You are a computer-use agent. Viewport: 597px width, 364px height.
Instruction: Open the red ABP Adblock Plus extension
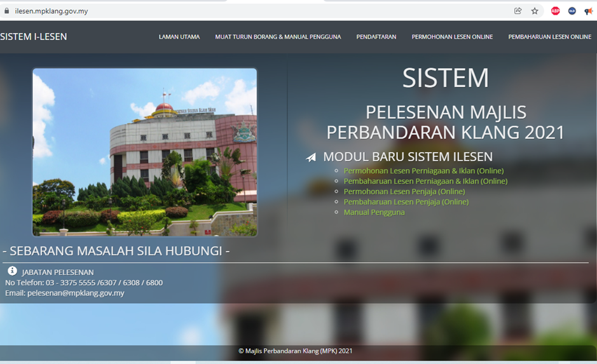[555, 11]
